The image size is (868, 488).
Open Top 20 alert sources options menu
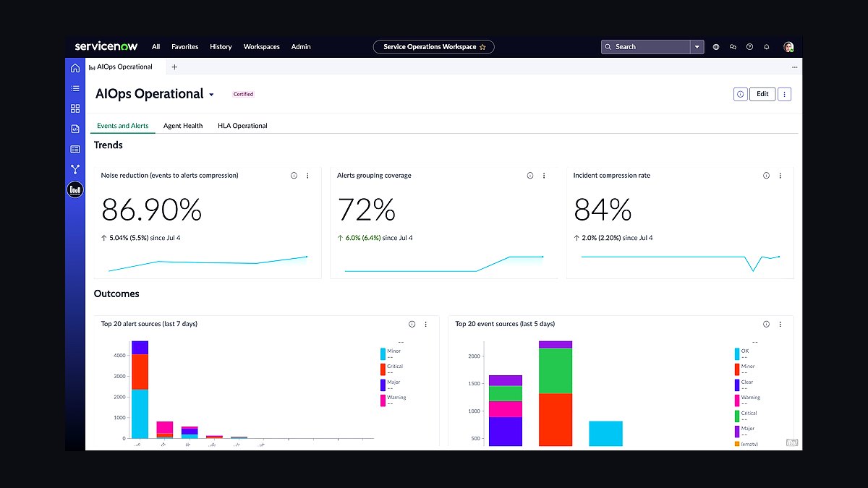click(x=425, y=325)
